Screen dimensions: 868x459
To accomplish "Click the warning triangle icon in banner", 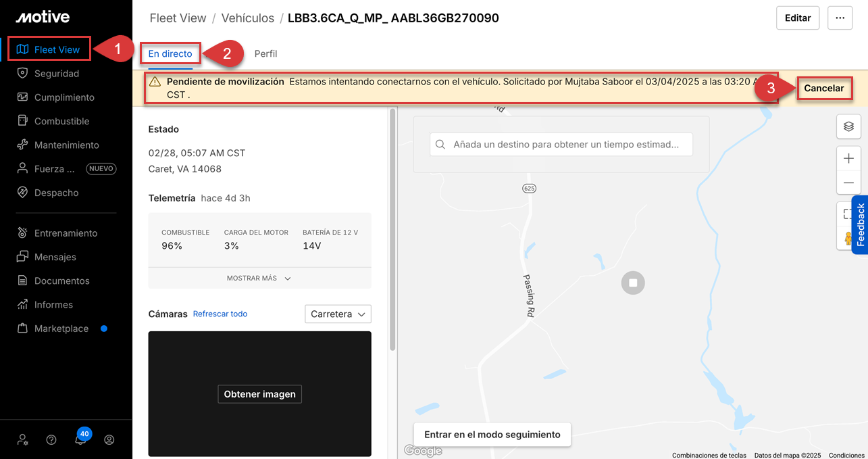I will [155, 82].
